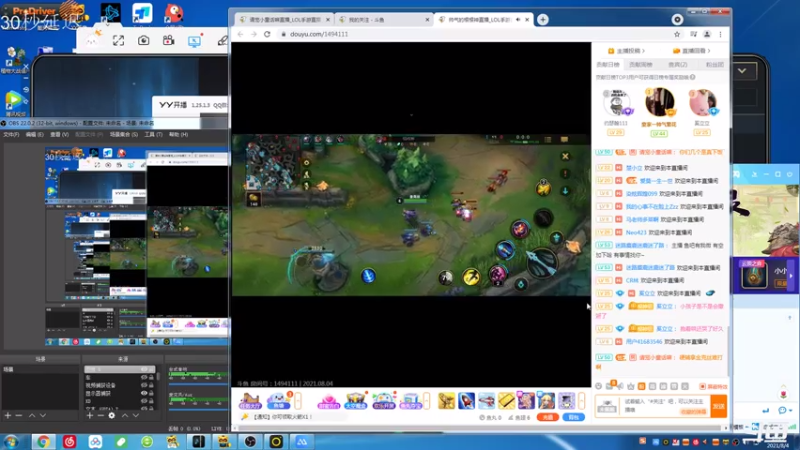Click browser horizontal scrollbar
This screenshot has height=450, width=800.
point(480,428)
